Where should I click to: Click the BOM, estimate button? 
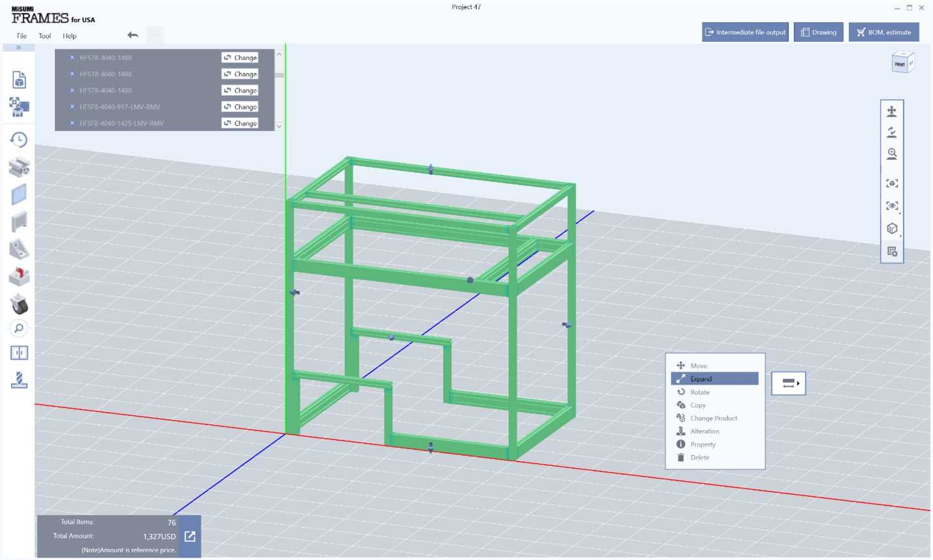[x=883, y=32]
